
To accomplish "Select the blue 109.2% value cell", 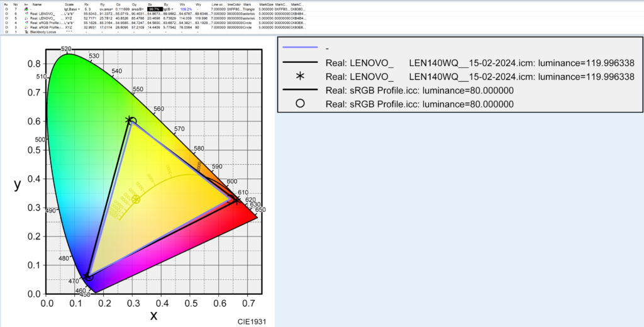I will [x=187, y=9].
